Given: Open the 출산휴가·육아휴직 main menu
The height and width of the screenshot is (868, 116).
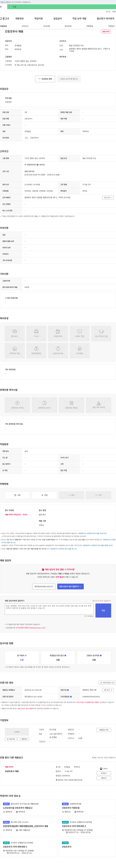Looking at the screenshot, I should tap(105, 19).
